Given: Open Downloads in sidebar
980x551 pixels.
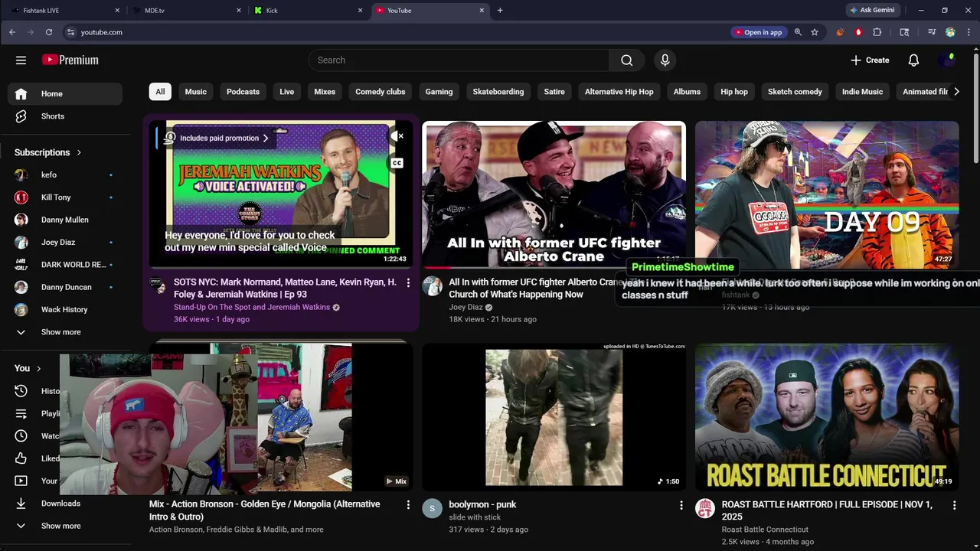Looking at the screenshot, I should 65,504.
